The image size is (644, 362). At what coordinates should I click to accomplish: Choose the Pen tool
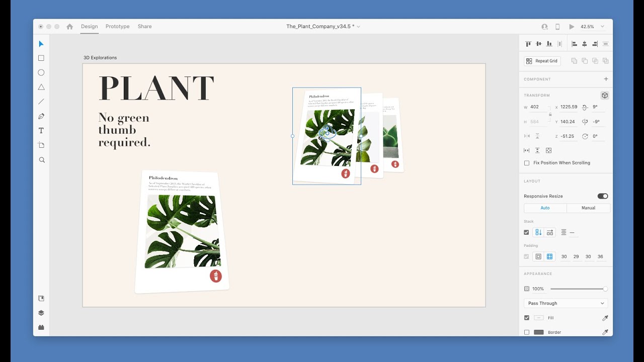pos(41,116)
